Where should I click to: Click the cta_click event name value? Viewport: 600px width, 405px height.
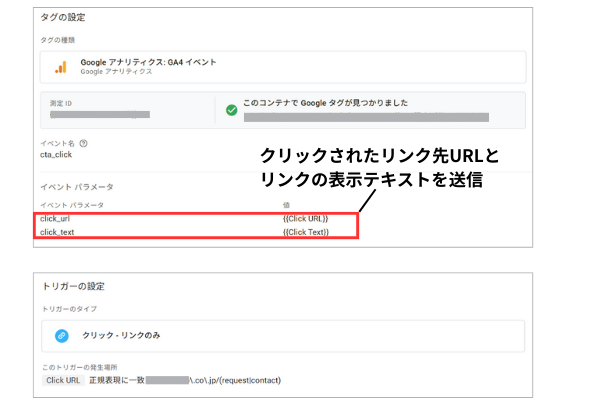point(56,154)
